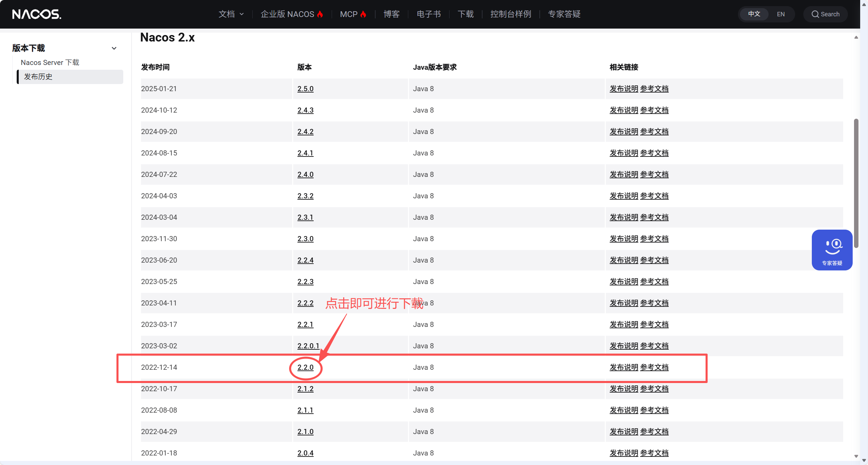This screenshot has width=868, height=465.
Task: Click page scrollbar down arrow
Action: [856, 456]
